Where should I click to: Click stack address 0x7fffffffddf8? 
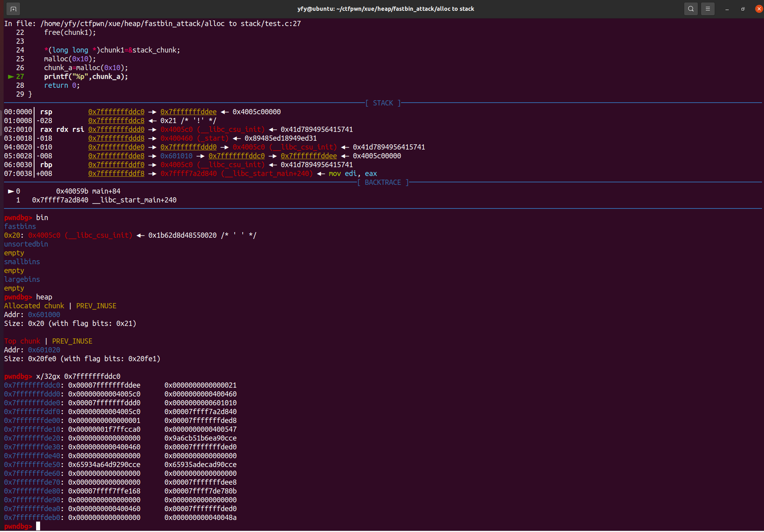[x=116, y=174]
